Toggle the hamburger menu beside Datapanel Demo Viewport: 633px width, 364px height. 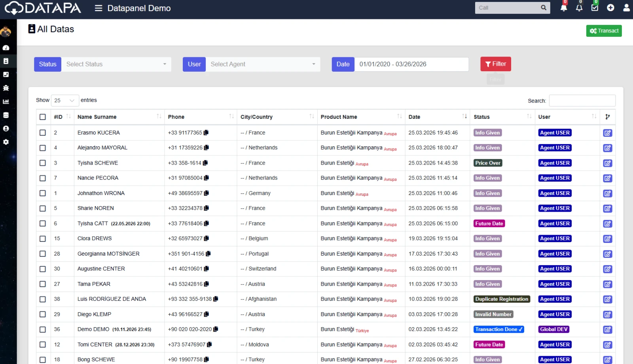click(x=99, y=8)
